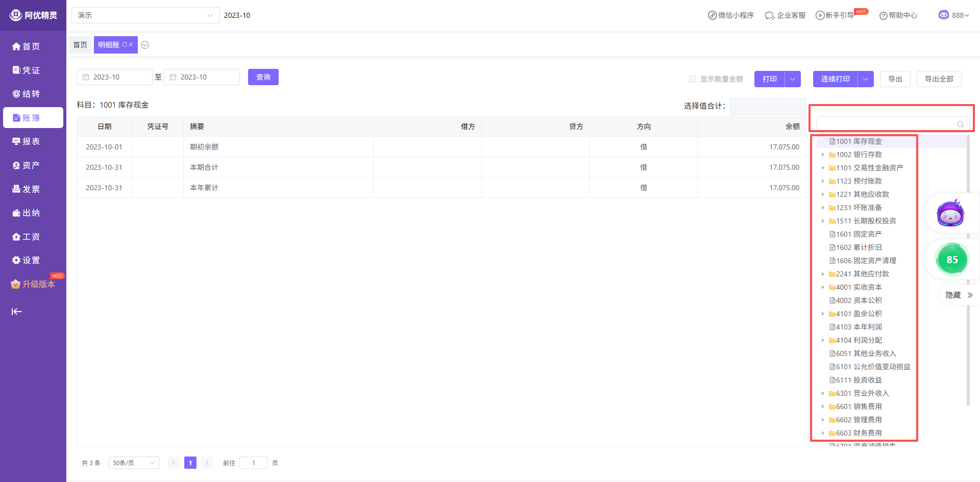Expand the 打印 button dropdown arrow

point(793,79)
